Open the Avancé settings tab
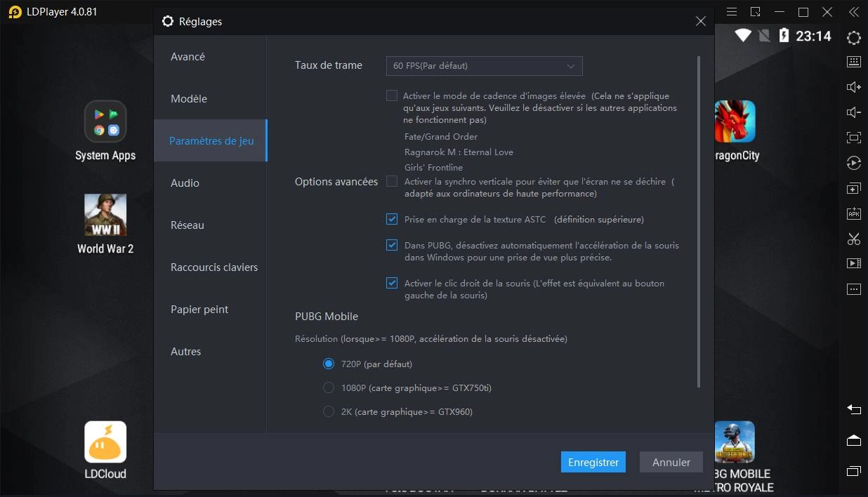Screen dimensions: 868x497 pyautogui.click(x=210, y=56)
